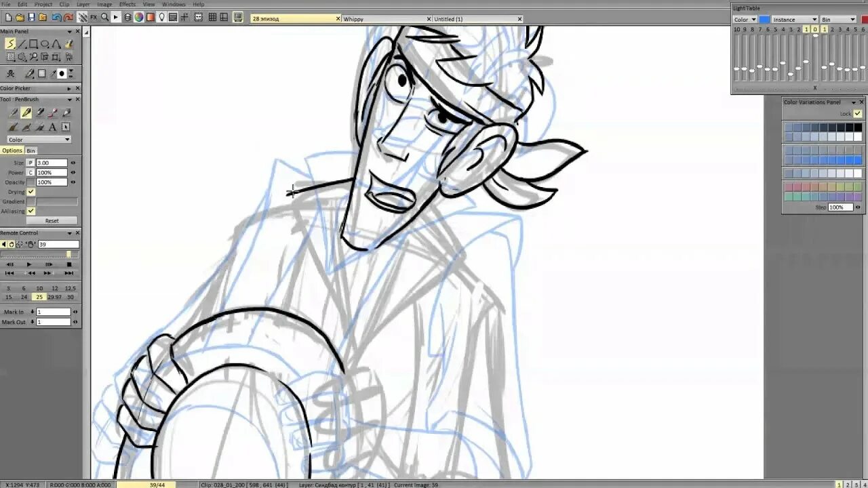Select the 24 fps frame rate option

coord(24,297)
